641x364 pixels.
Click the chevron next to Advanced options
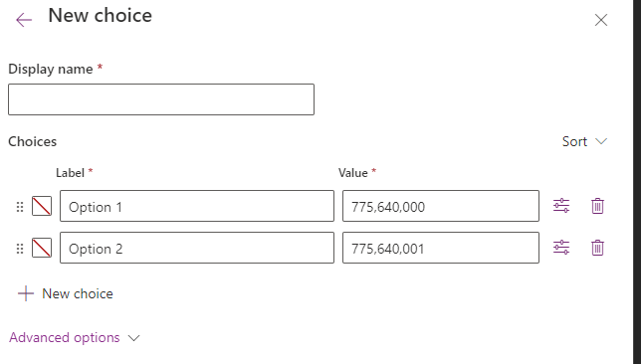(x=133, y=338)
